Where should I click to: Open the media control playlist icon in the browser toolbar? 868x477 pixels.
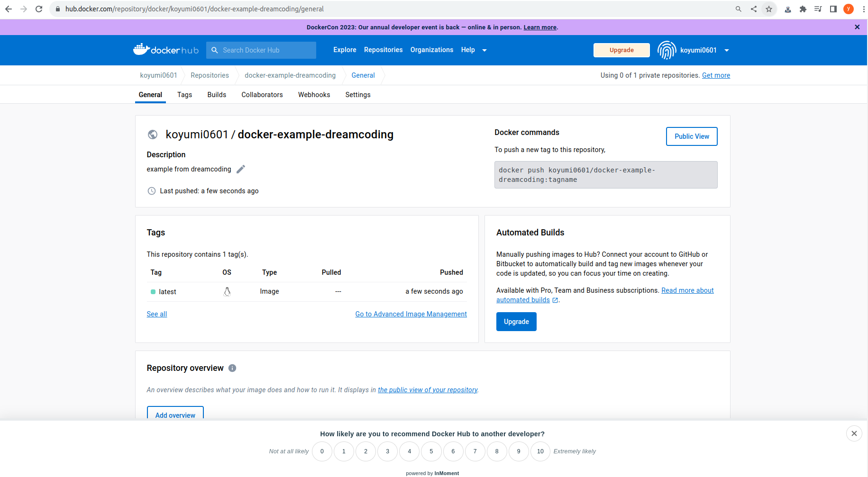818,9
